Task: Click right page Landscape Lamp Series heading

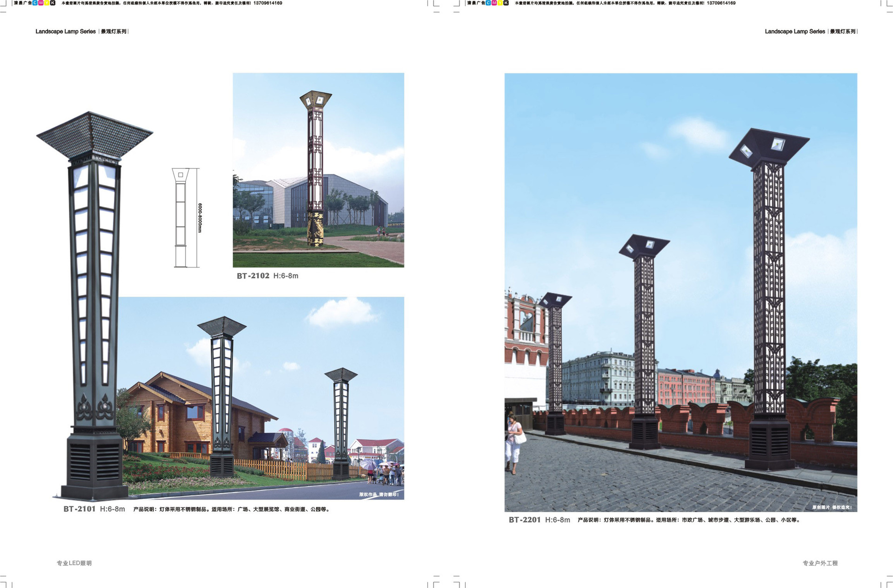Action: (794, 32)
